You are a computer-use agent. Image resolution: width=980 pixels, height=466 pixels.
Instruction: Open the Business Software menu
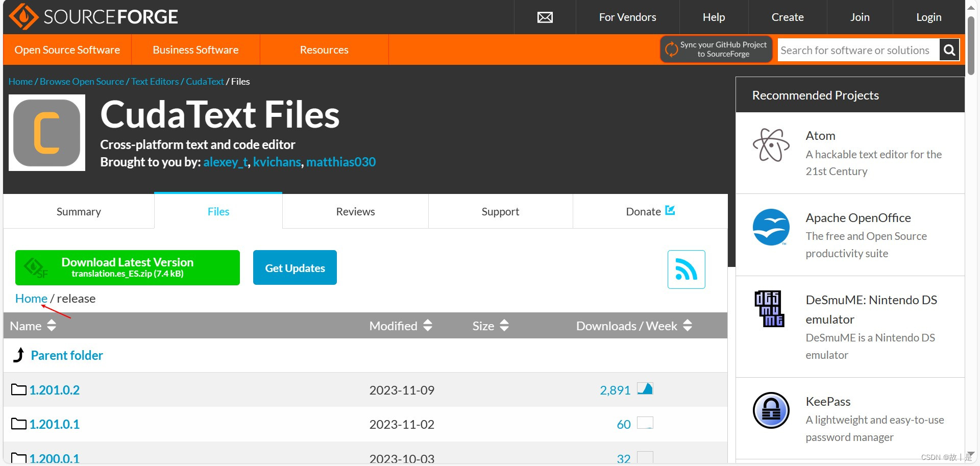[x=195, y=50]
